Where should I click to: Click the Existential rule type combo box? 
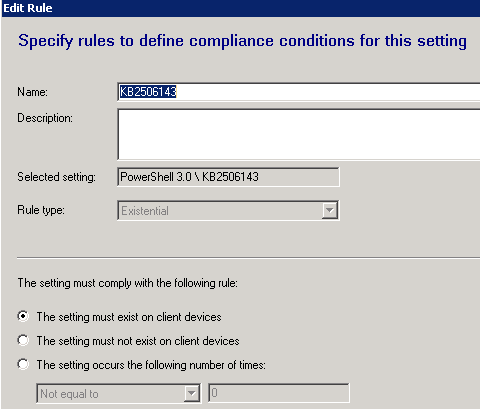(228, 210)
